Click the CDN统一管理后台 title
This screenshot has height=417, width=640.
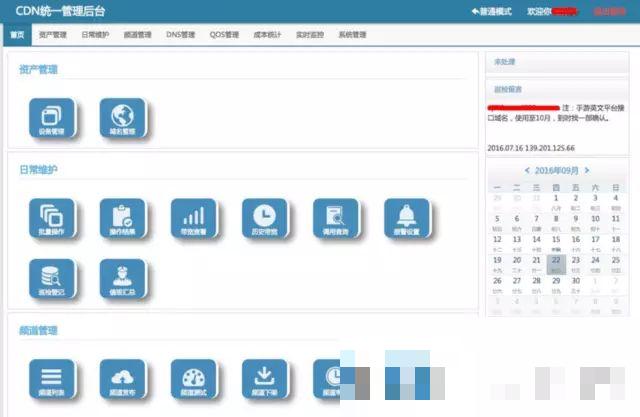point(60,11)
